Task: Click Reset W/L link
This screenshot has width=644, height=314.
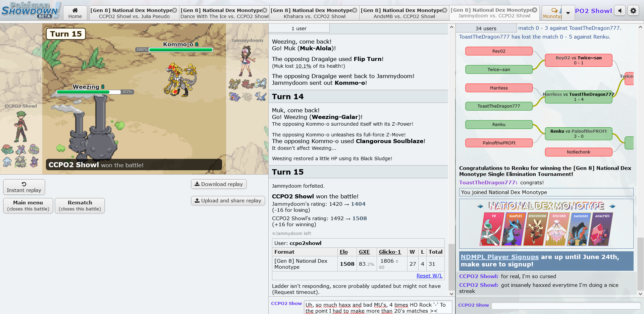Action: (x=429, y=275)
